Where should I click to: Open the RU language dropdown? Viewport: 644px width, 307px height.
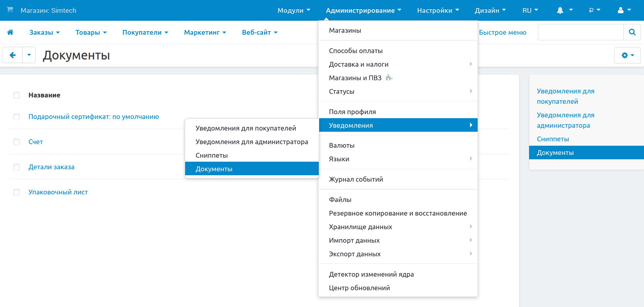point(530,10)
